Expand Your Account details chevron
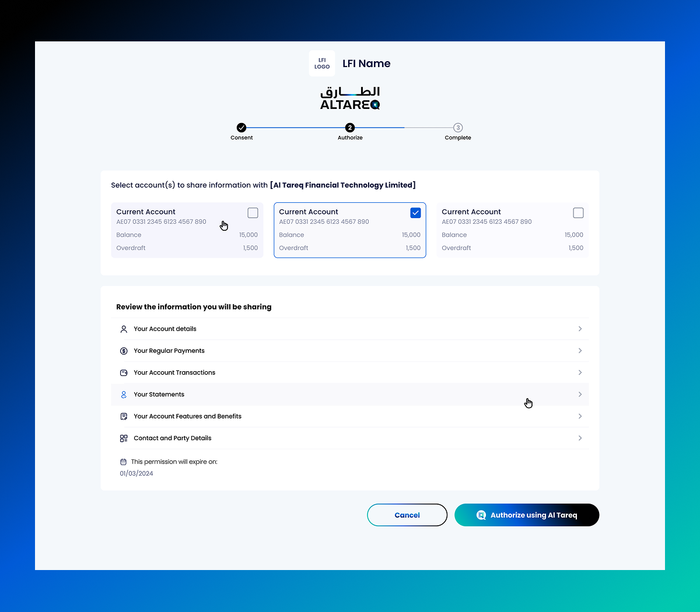The image size is (700, 612). pyautogui.click(x=580, y=329)
